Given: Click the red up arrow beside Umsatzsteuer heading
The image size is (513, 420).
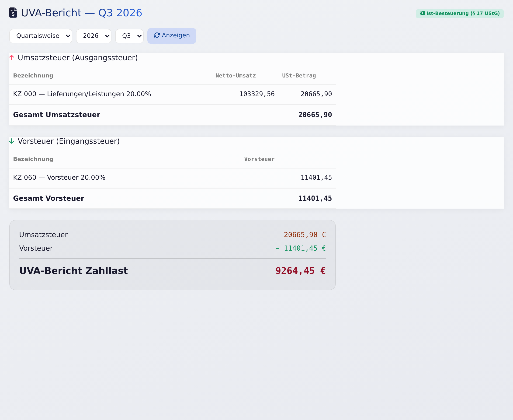Looking at the screenshot, I should coord(12,58).
